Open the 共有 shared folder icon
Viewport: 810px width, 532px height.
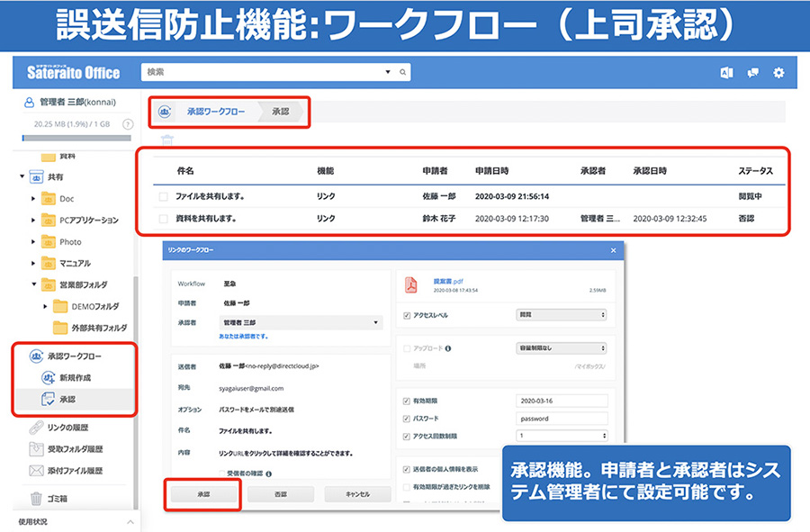click(36, 177)
